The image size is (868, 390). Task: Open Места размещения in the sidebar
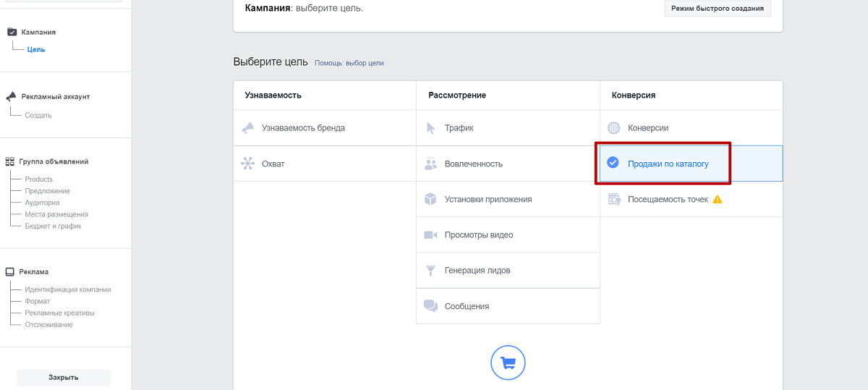pyautogui.click(x=56, y=214)
